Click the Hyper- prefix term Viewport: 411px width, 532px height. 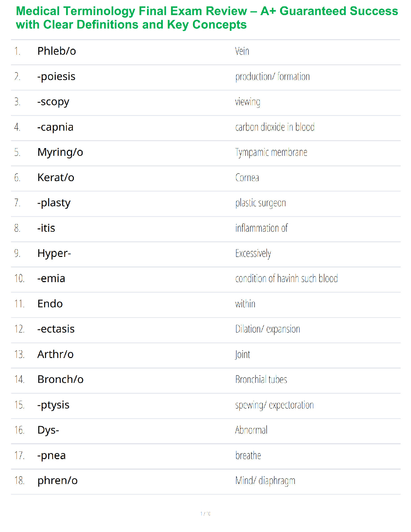[x=54, y=253]
